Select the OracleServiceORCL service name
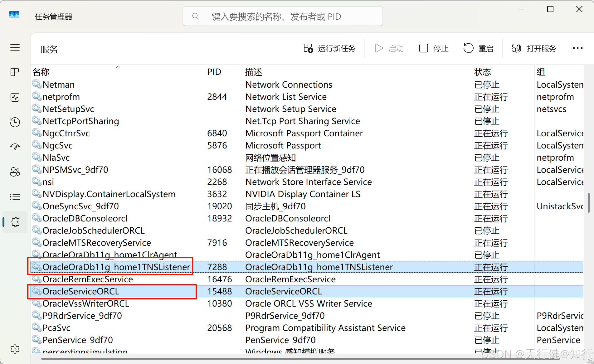This screenshot has height=364, width=594. click(81, 291)
